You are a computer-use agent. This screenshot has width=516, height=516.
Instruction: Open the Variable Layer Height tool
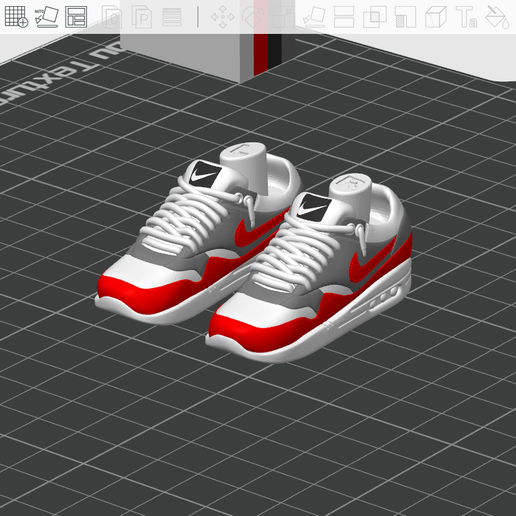(x=172, y=16)
